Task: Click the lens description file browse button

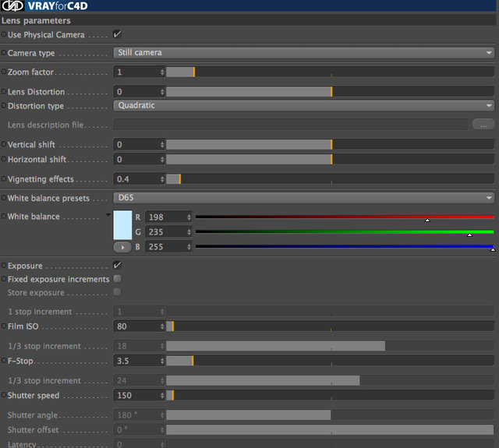Action: point(483,125)
